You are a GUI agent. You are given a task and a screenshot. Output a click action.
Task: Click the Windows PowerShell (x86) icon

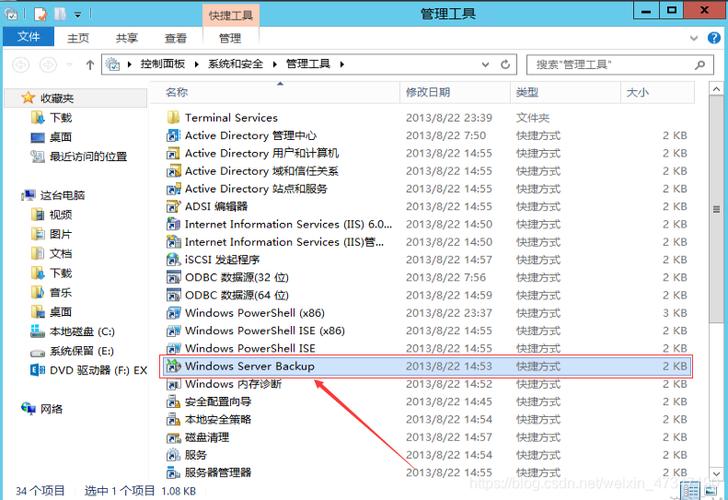[x=173, y=313]
